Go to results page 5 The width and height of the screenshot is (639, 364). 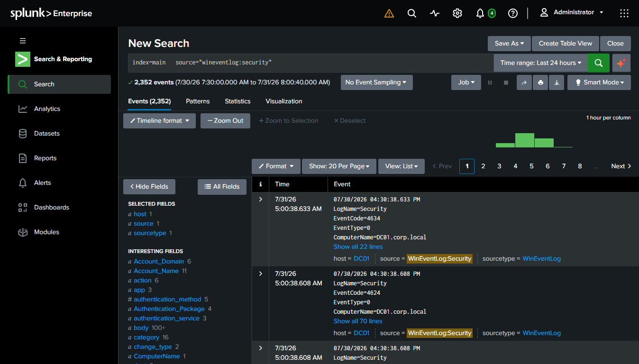point(531,166)
